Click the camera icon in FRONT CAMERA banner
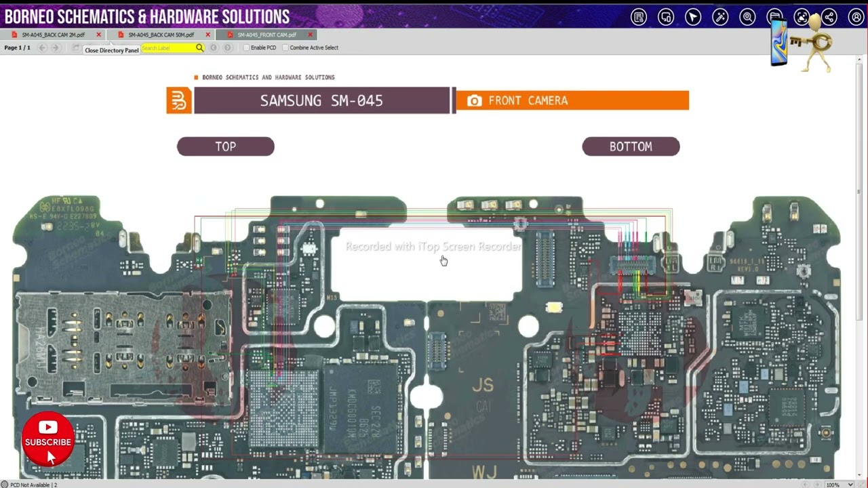The image size is (868, 488). 475,100
